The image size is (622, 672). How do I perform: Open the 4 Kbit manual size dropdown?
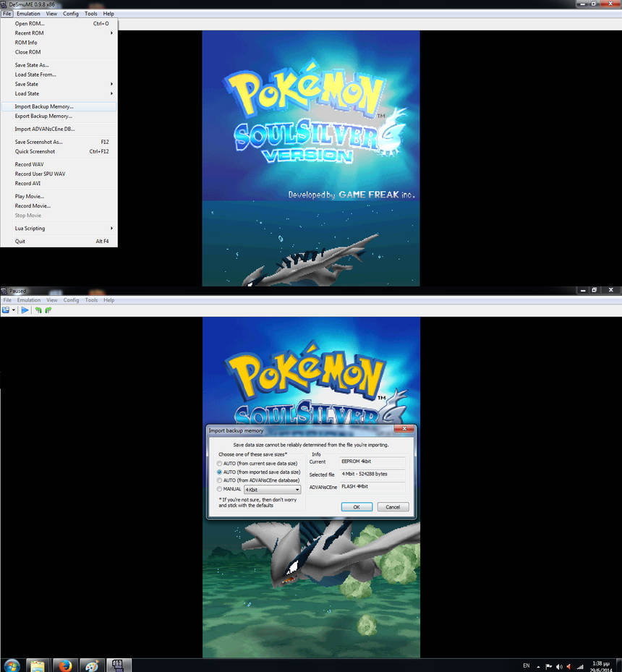coord(273,490)
